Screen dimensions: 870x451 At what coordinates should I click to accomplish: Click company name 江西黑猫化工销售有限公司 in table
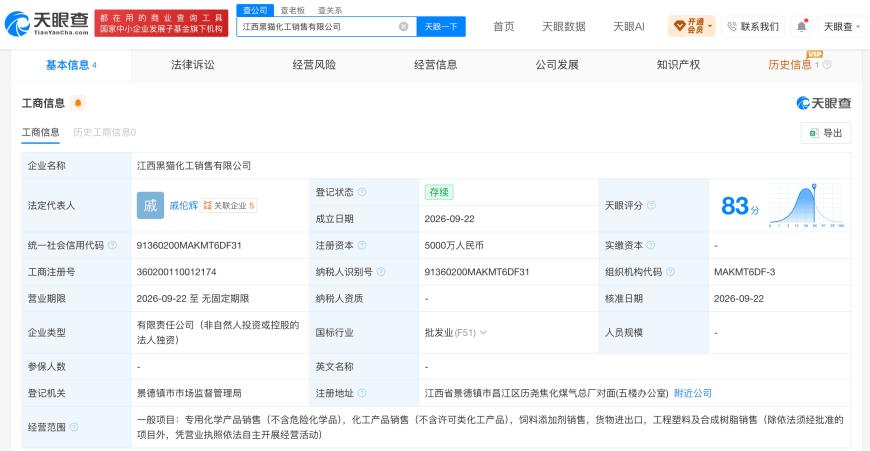pyautogui.click(x=194, y=165)
